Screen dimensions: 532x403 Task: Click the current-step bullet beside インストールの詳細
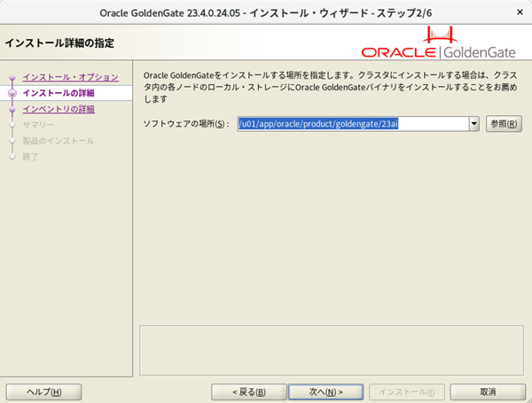[12, 93]
